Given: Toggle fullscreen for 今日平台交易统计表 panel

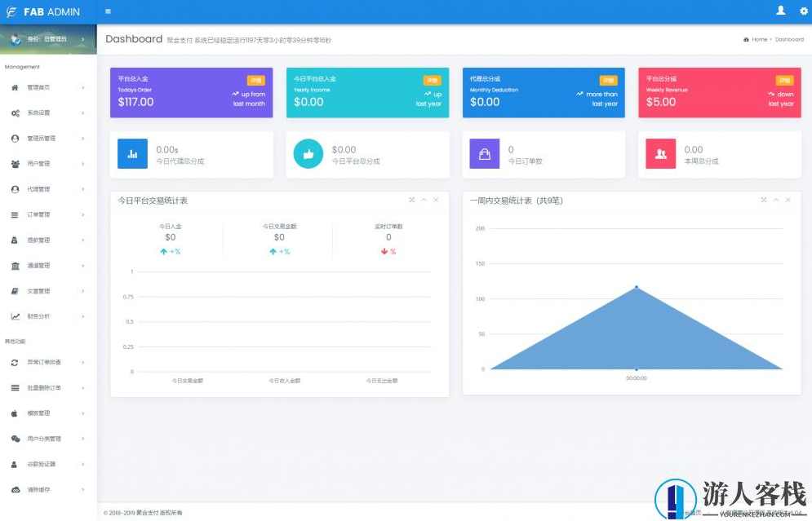Looking at the screenshot, I should (x=411, y=200).
